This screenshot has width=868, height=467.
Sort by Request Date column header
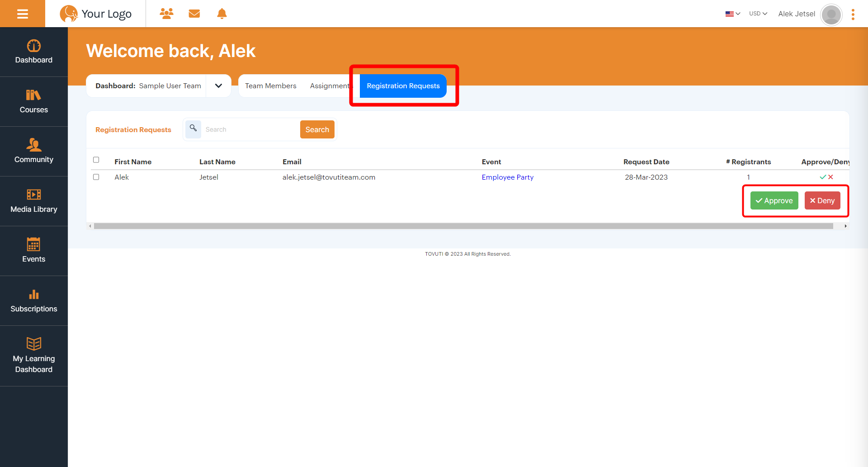click(646, 162)
